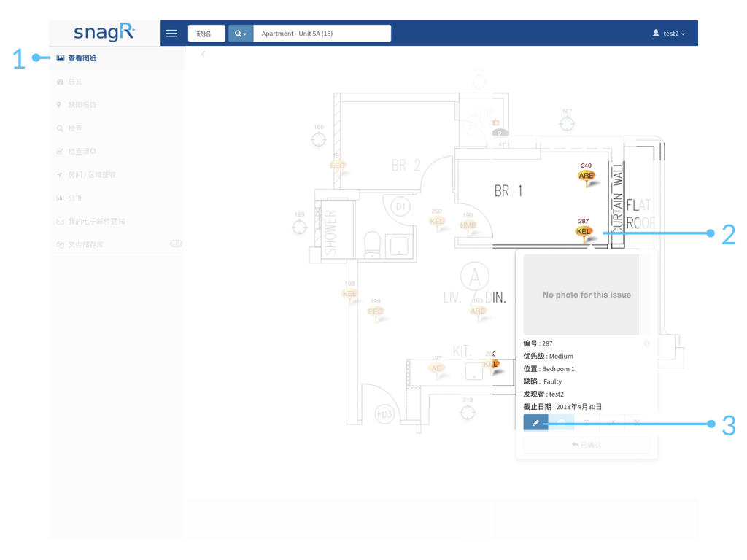Click the No photo for this issue placeholder
747x560 pixels.
587,295
